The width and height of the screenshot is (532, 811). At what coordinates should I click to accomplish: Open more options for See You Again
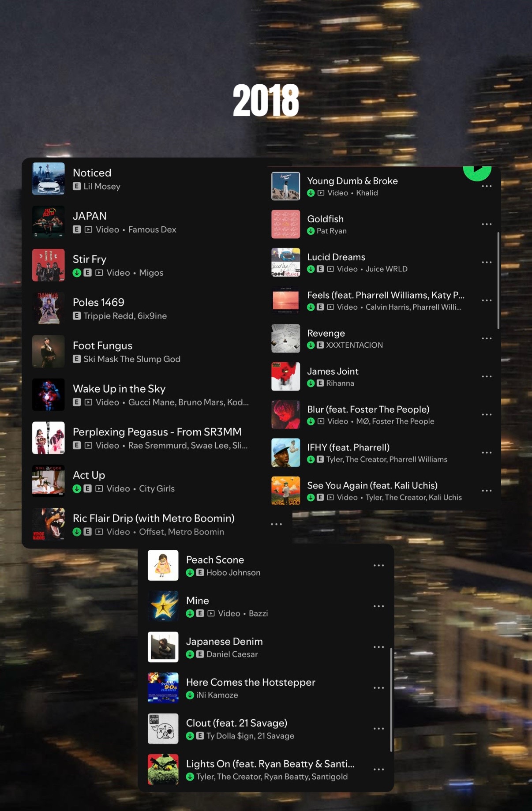487,491
